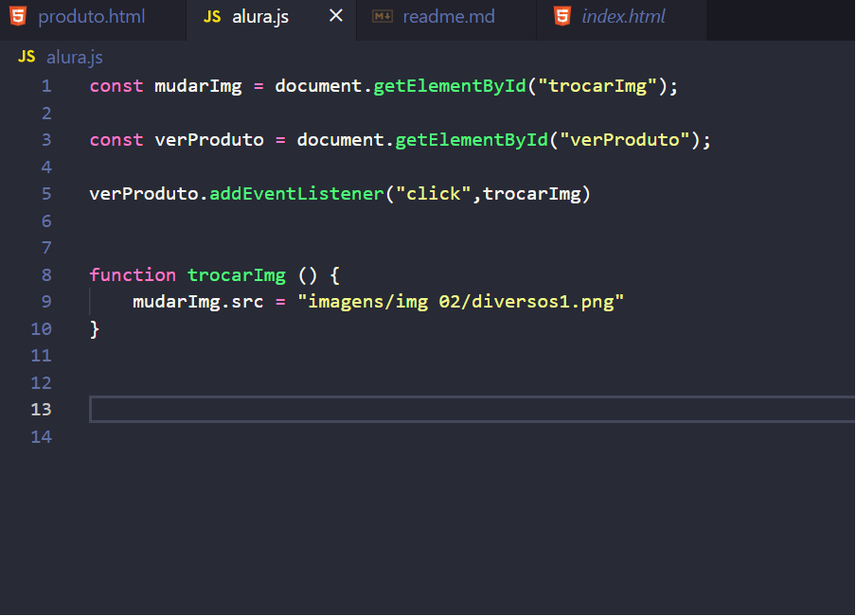
Task: Close the alura.js tab
Action: (336, 16)
